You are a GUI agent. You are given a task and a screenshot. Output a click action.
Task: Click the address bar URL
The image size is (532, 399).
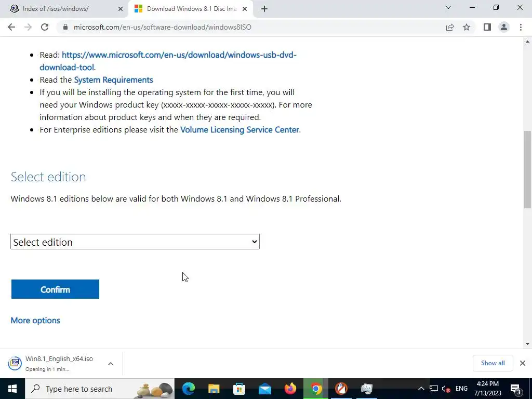[163, 27]
